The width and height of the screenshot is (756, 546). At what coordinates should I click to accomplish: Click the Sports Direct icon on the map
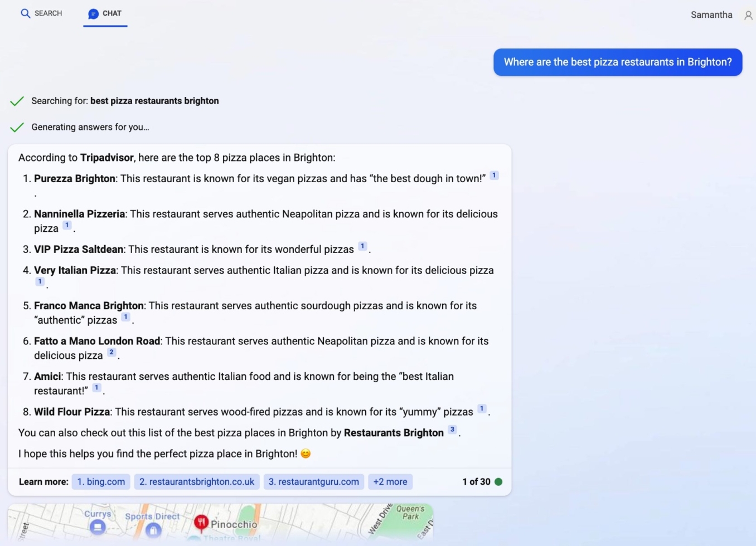(x=154, y=531)
